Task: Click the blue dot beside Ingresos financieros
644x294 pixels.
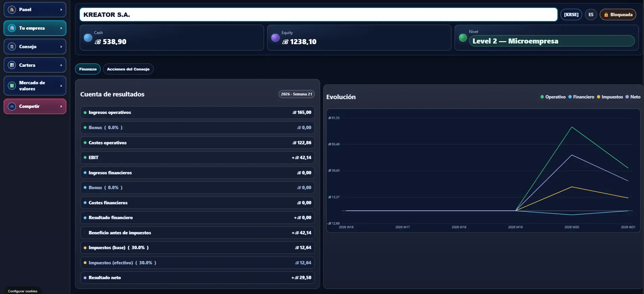Action: pos(85,173)
